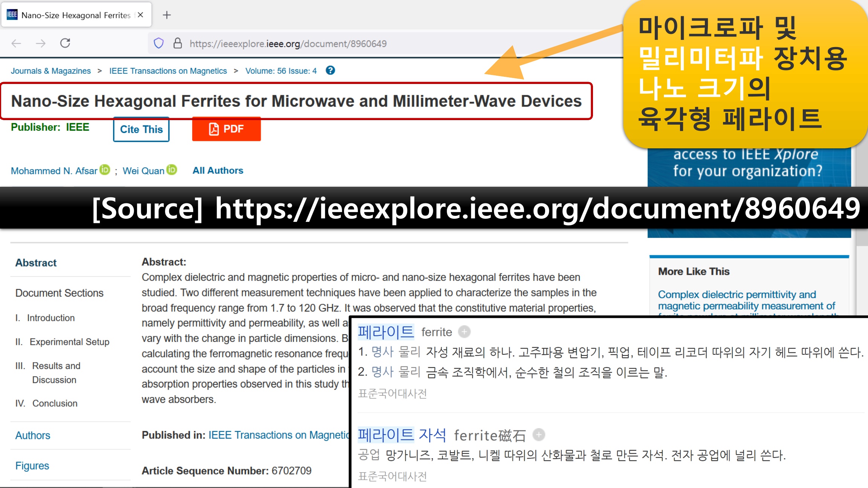Open the All Authors link

(218, 171)
